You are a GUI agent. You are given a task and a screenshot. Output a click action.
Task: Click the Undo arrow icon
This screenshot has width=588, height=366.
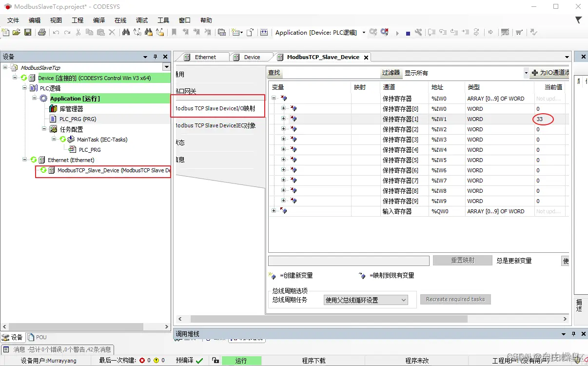(56, 33)
